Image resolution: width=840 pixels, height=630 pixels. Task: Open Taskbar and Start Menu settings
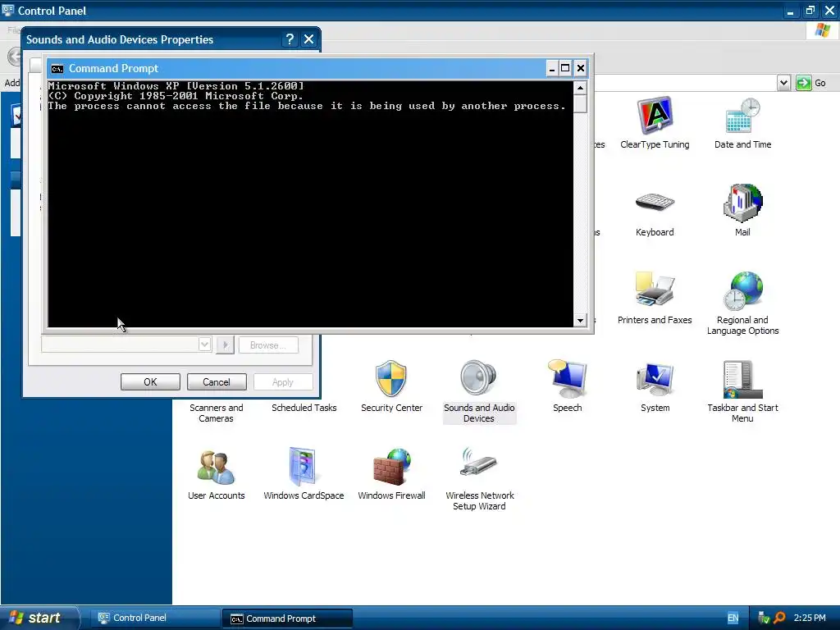(742, 391)
